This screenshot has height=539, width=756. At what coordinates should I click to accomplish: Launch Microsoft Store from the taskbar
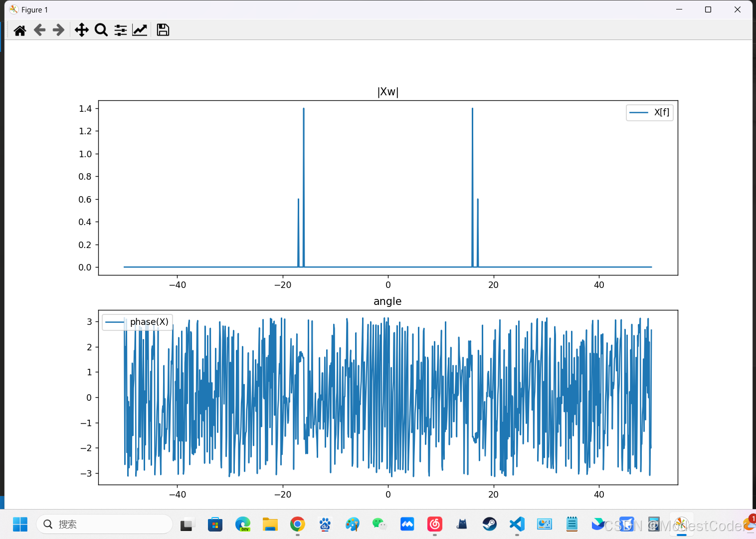[215, 525]
